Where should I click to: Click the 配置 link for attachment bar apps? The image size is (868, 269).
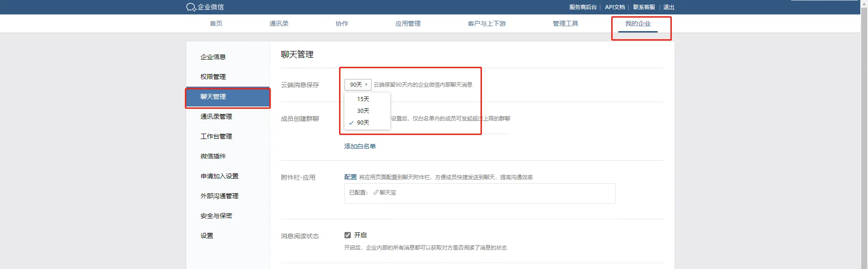tap(350, 177)
